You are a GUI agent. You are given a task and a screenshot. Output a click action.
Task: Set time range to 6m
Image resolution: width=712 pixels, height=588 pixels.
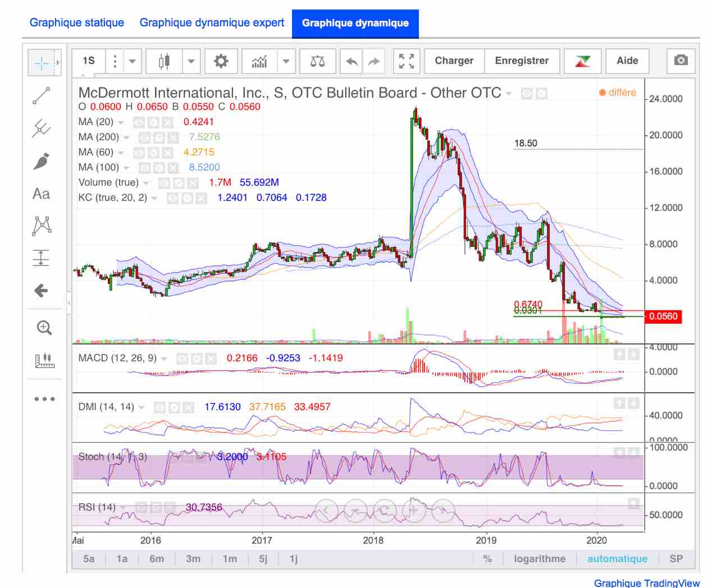[x=157, y=559]
